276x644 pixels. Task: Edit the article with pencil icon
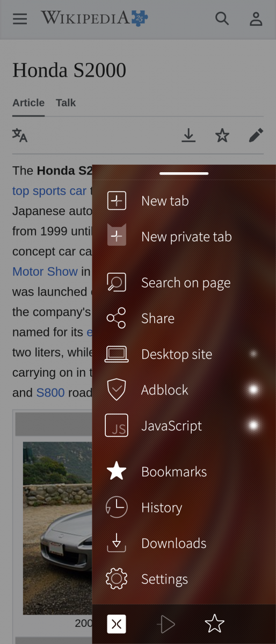point(256,136)
